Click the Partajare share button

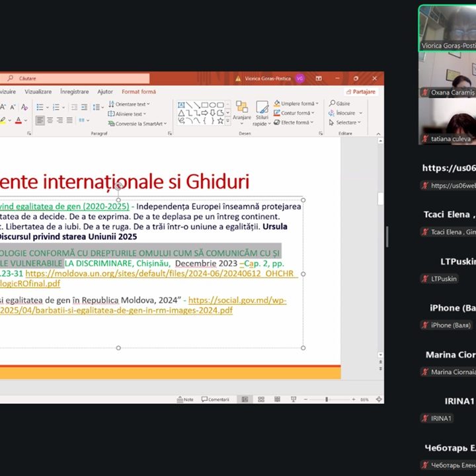[360, 92]
